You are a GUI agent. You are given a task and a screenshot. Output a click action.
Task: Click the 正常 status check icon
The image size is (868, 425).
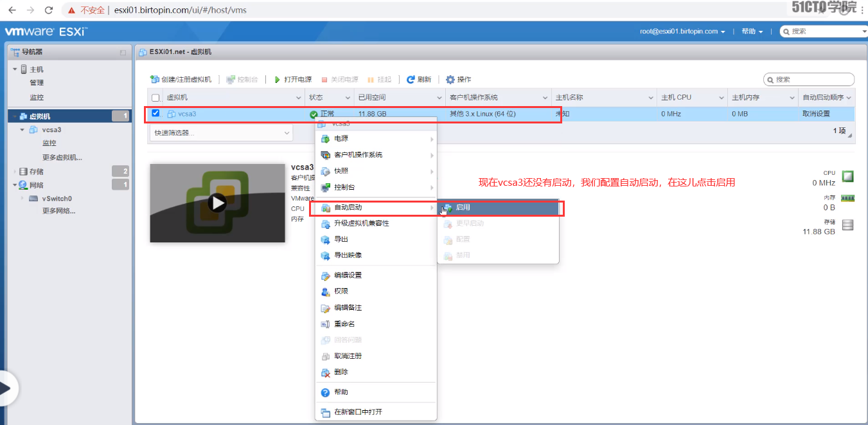click(314, 114)
